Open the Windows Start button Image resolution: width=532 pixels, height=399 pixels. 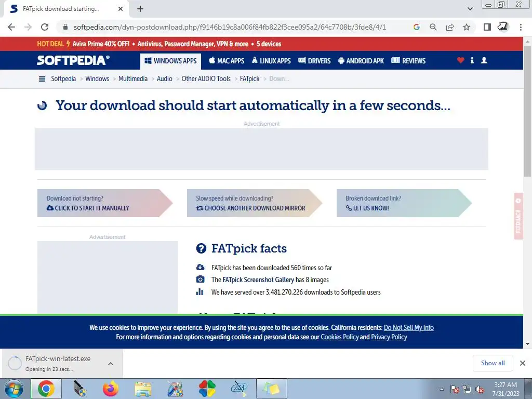click(x=14, y=389)
